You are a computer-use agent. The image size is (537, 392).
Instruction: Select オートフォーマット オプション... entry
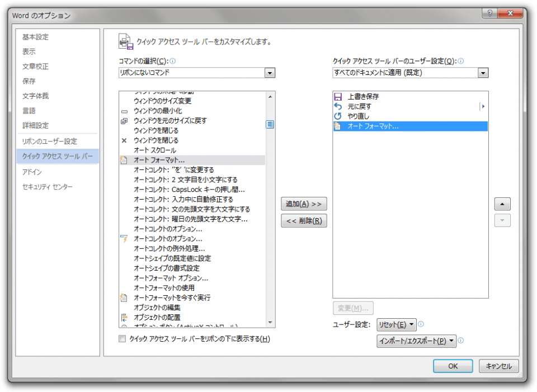pyautogui.click(x=192, y=278)
